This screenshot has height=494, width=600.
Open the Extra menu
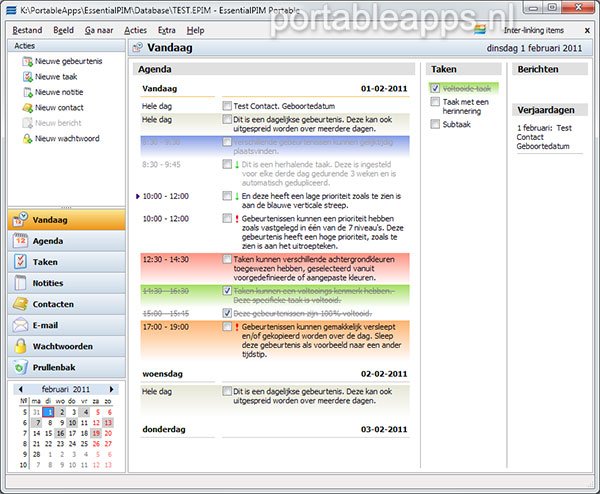tap(166, 30)
